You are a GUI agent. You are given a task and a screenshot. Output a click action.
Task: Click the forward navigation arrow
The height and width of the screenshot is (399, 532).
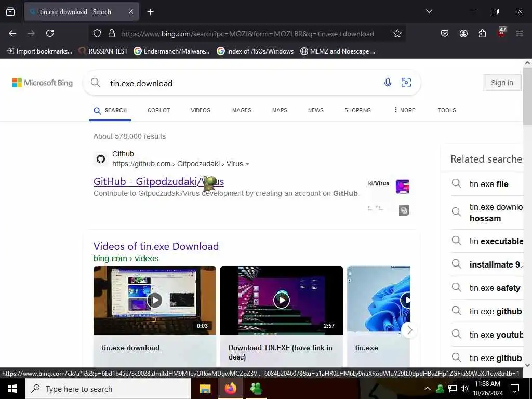(31, 33)
